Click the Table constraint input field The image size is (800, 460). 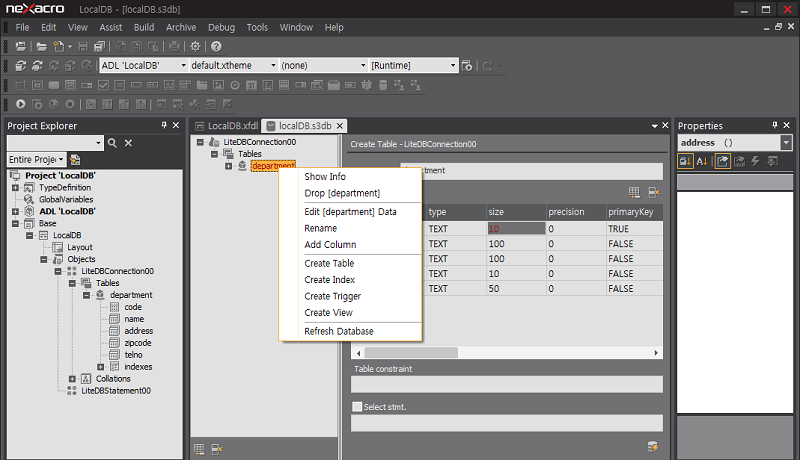tap(507, 385)
